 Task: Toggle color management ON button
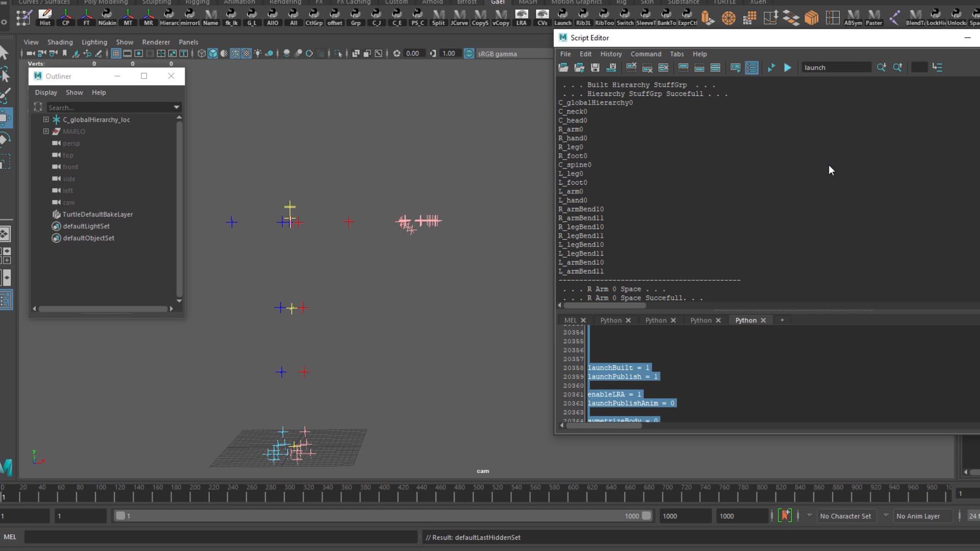pos(469,54)
